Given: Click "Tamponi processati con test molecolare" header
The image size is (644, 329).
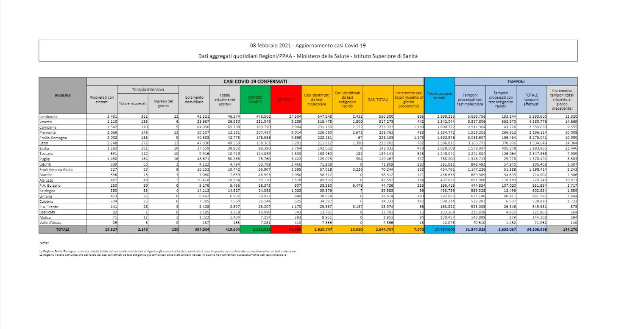Looking at the screenshot, I should pyautogui.click(x=470, y=99).
